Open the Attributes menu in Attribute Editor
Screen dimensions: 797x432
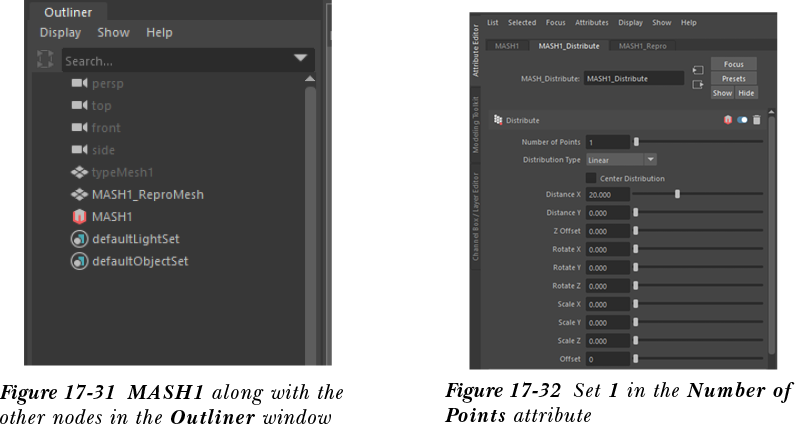(x=591, y=22)
